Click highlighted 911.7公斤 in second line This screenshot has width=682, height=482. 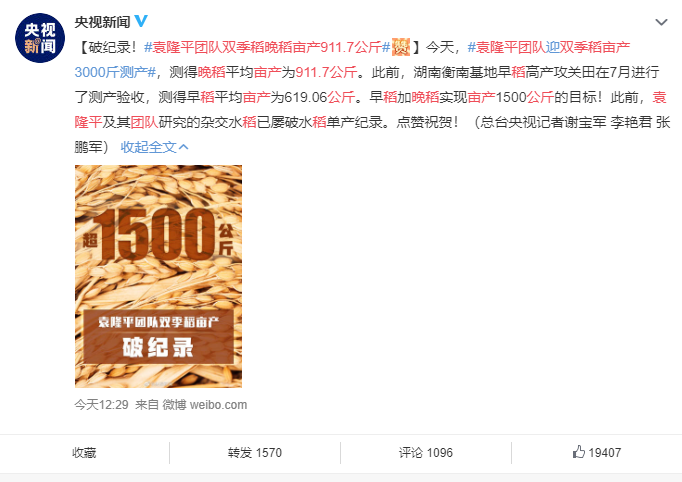[326, 72]
